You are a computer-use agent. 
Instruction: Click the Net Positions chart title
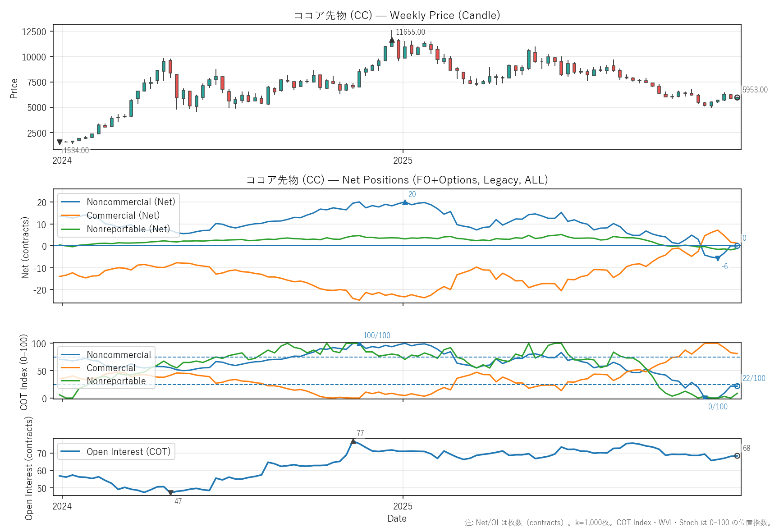397,180
